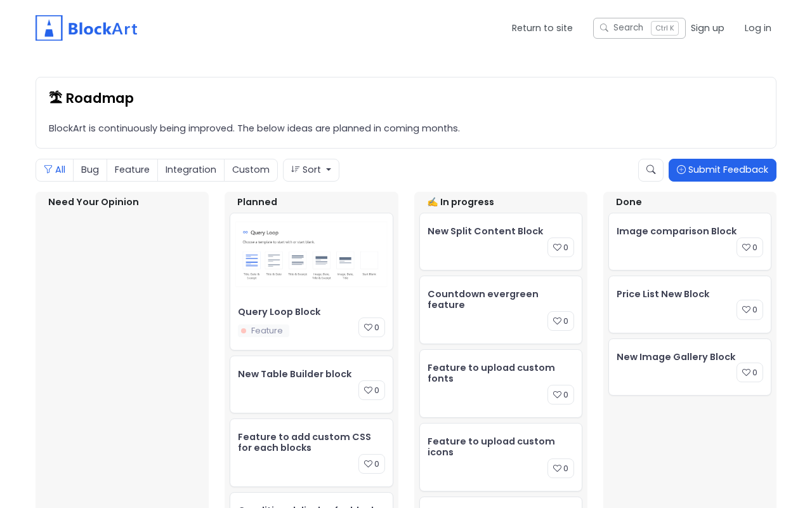This screenshot has width=812, height=508.
Task: Upvote the custom fonts upload feature
Action: 561,395
